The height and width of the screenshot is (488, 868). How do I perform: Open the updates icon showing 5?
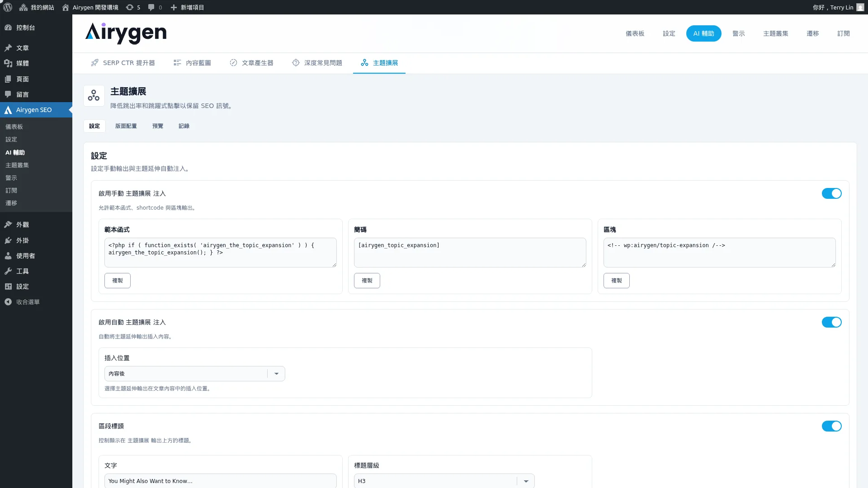click(130, 7)
